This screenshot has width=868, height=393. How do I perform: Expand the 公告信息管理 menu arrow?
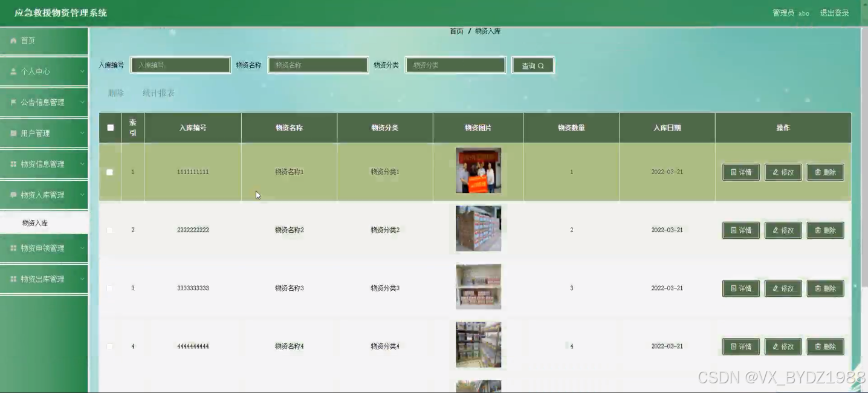82,102
